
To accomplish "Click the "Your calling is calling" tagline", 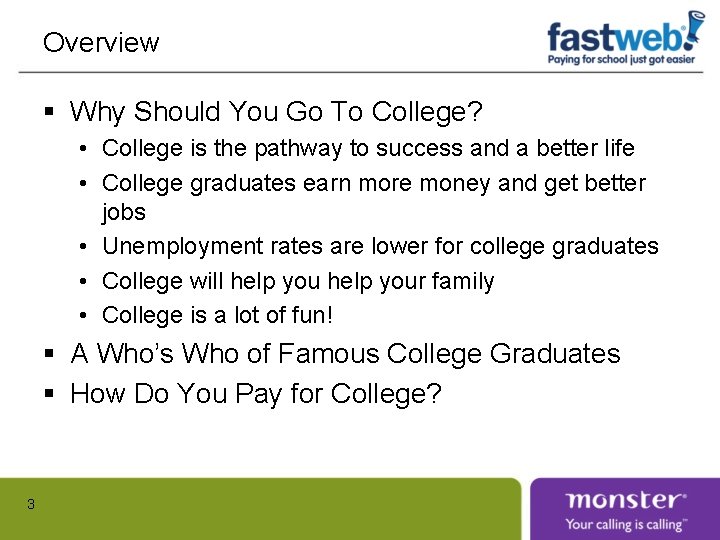I will click(625, 524).
